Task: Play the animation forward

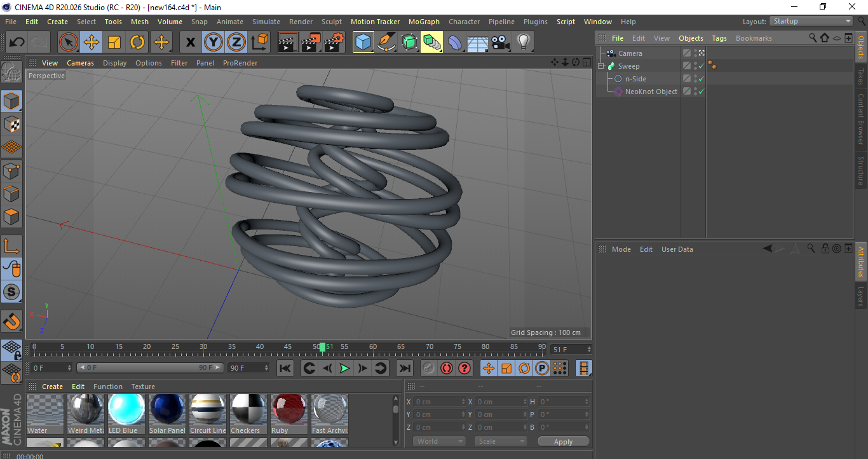Action: coord(344,368)
